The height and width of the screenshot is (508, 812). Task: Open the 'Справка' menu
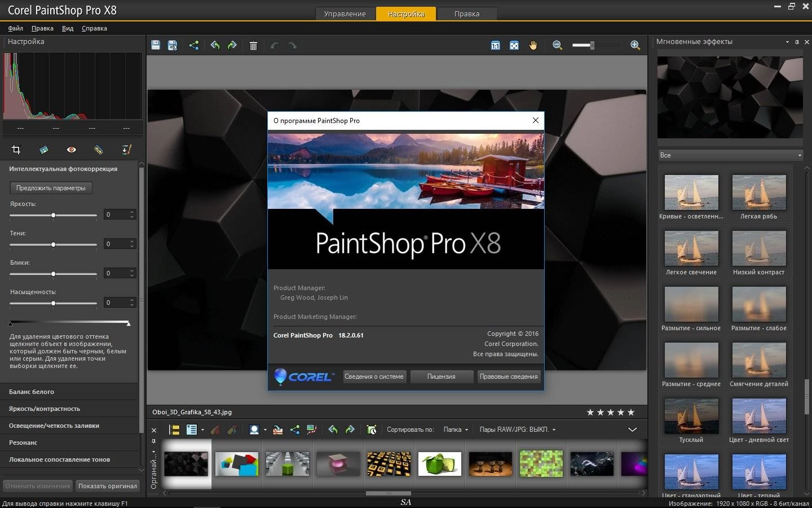coord(94,28)
